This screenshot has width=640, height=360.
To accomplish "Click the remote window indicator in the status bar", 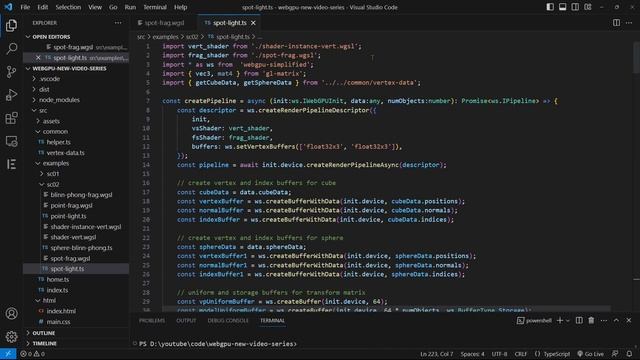I will pyautogui.click(x=8, y=354).
